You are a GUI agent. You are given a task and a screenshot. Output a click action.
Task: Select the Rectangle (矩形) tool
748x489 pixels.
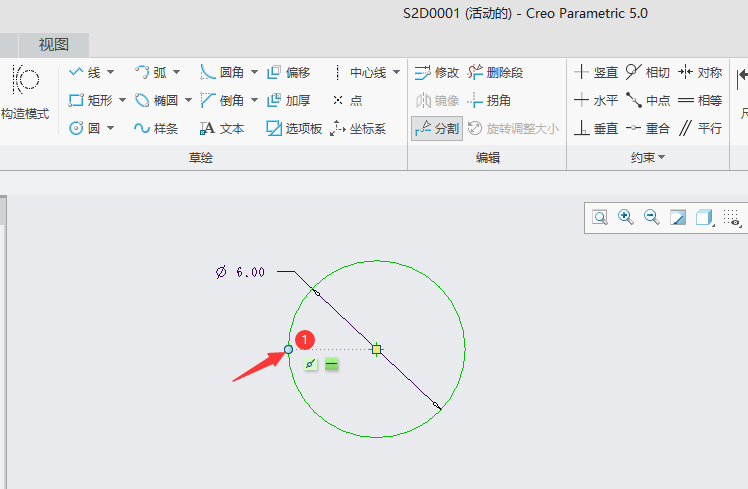click(90, 100)
